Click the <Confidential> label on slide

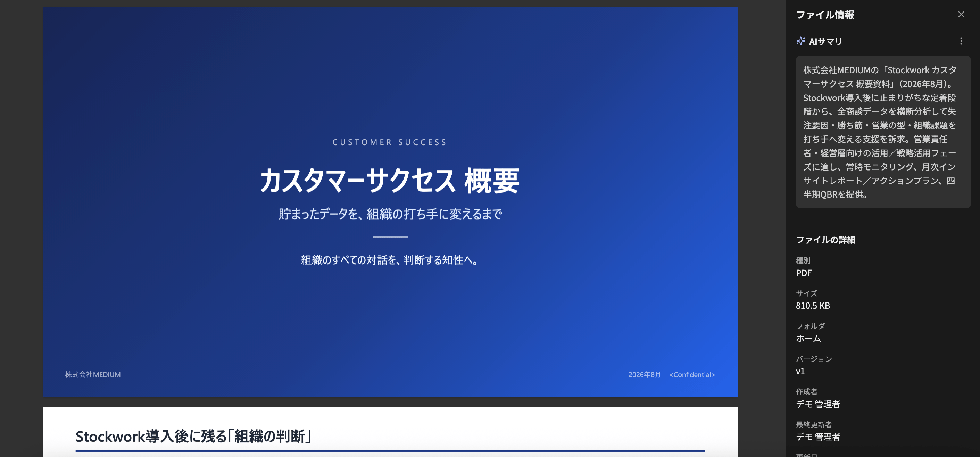coord(692,374)
